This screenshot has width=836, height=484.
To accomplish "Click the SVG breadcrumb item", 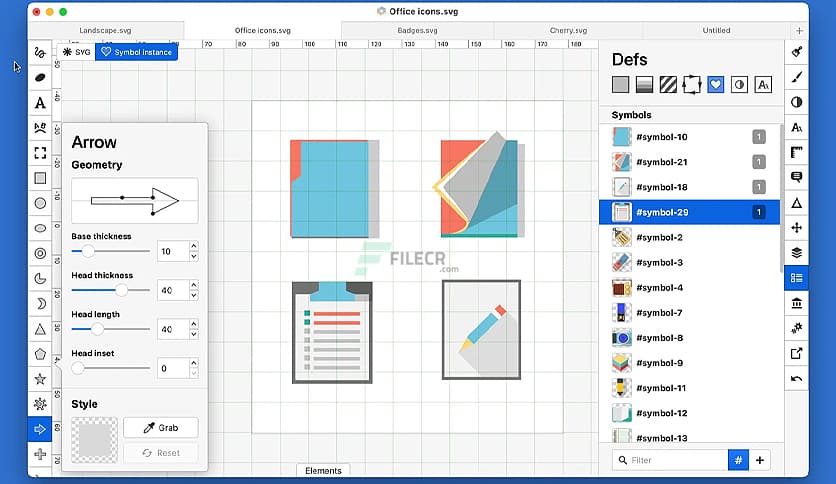I will pos(77,52).
